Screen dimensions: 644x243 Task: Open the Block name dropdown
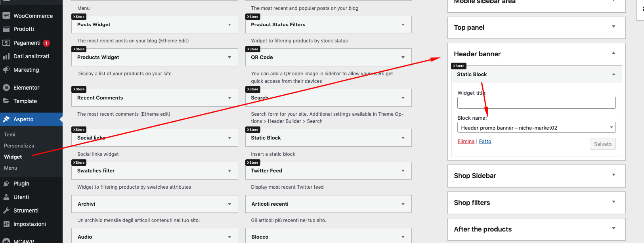pyautogui.click(x=536, y=128)
